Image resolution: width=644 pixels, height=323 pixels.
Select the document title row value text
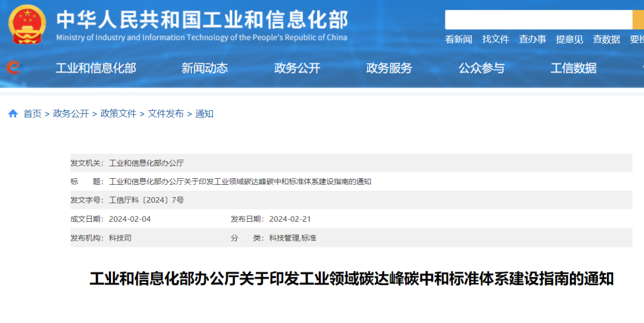240,181
